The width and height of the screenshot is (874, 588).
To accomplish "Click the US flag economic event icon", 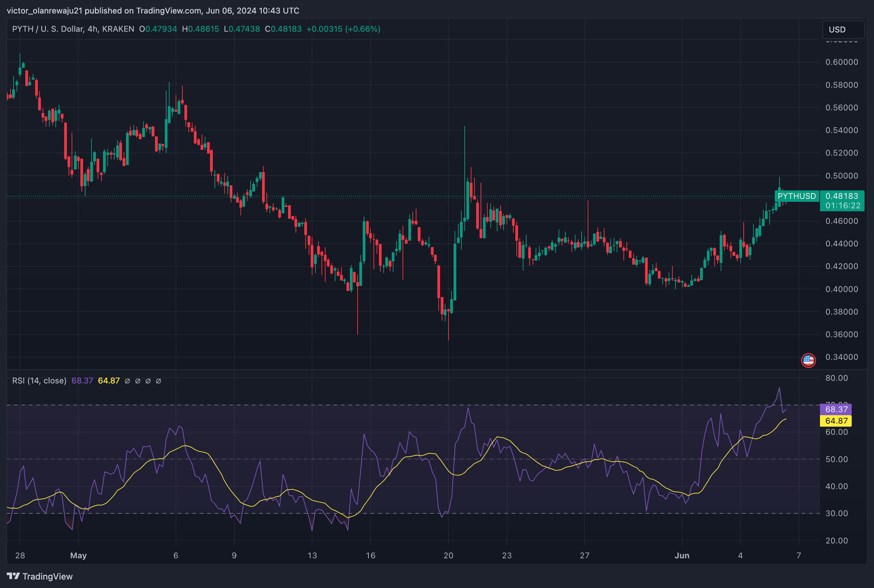I will (808, 360).
